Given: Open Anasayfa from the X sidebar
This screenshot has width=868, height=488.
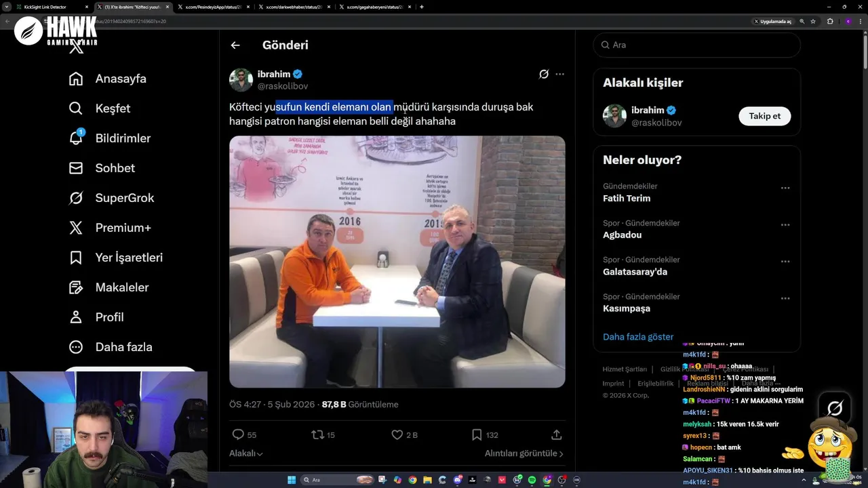Looking at the screenshot, I should [108, 79].
